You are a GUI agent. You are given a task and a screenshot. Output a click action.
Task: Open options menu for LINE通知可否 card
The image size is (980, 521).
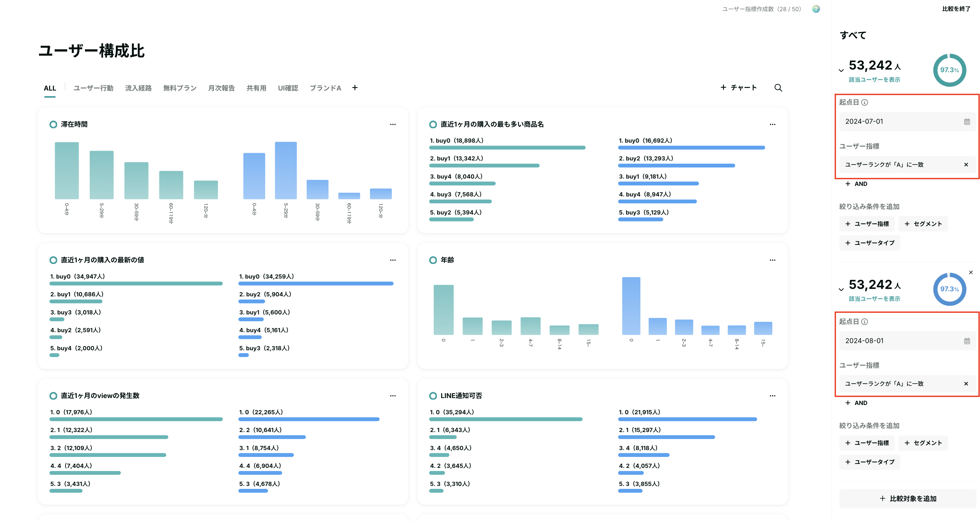point(772,396)
